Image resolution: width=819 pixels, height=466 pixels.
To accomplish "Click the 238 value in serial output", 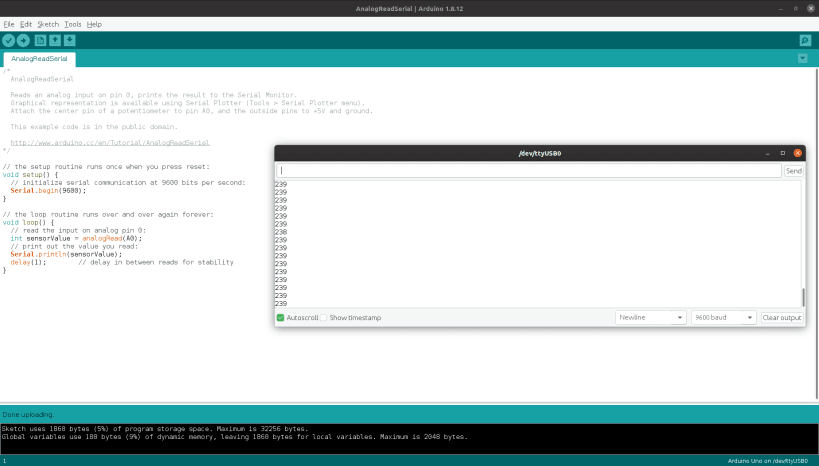I will 281,232.
